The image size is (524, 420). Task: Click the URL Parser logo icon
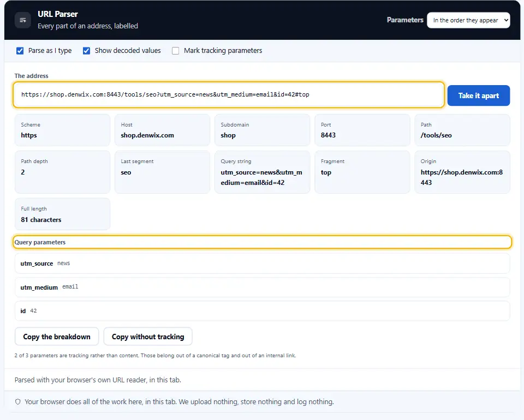(x=23, y=20)
